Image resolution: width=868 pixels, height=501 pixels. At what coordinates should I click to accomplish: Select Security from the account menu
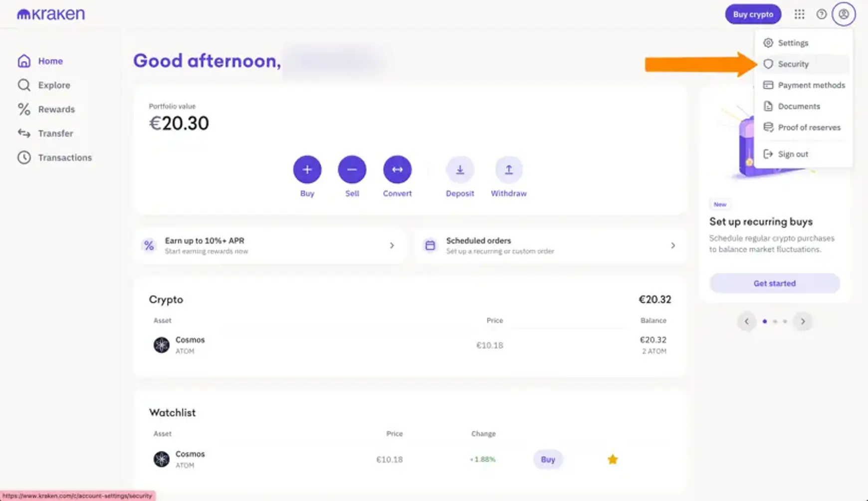click(793, 64)
